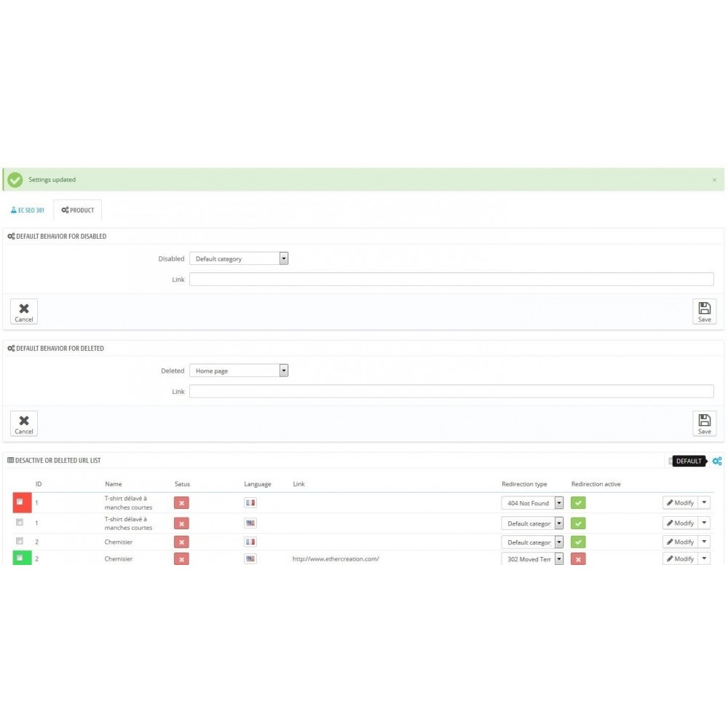Click US flag in English T-shirt row
728x728 pixels.
(250, 523)
